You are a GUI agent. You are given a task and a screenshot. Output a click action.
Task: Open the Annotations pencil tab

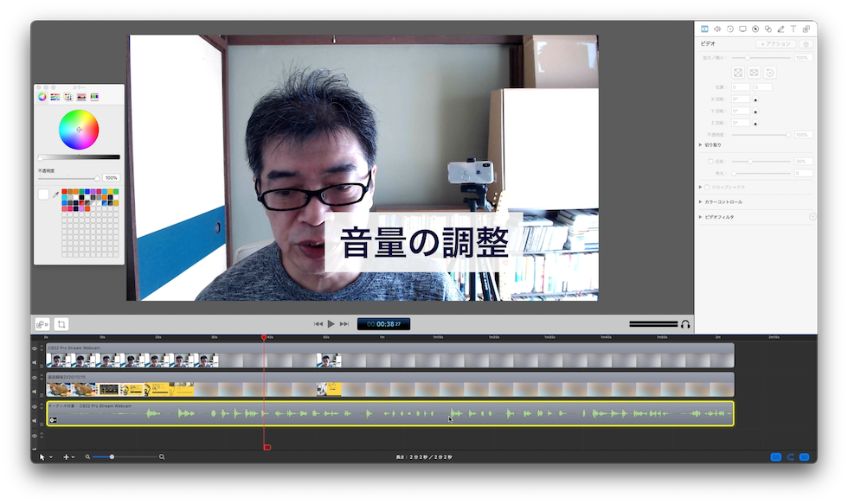[781, 29]
